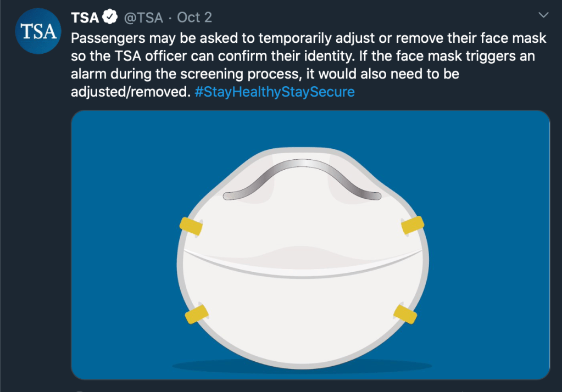Open the attached face mask image

[x=310, y=245]
